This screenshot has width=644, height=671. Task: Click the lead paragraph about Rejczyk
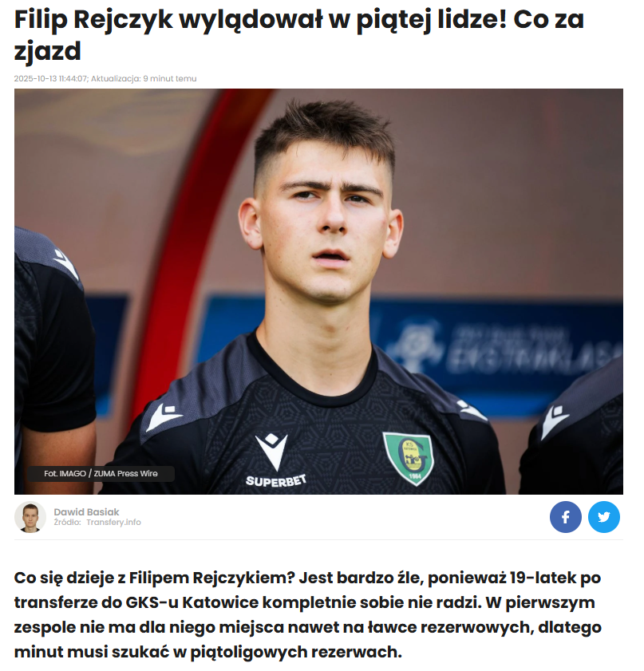[308, 614]
